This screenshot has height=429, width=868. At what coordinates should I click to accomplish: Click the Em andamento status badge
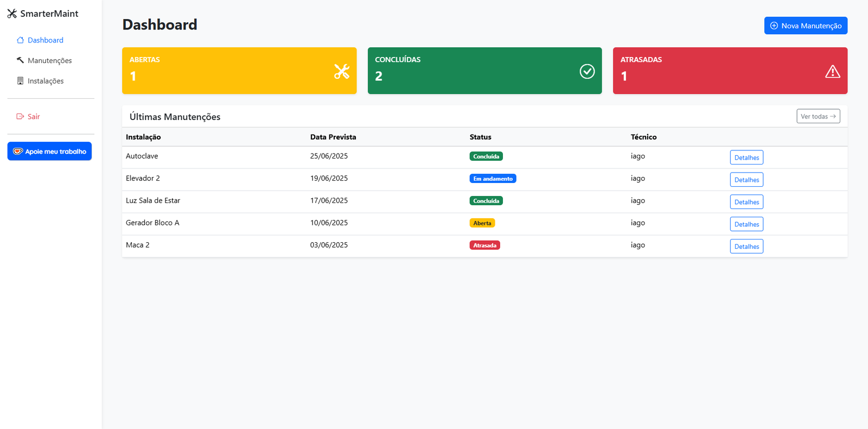493,179
